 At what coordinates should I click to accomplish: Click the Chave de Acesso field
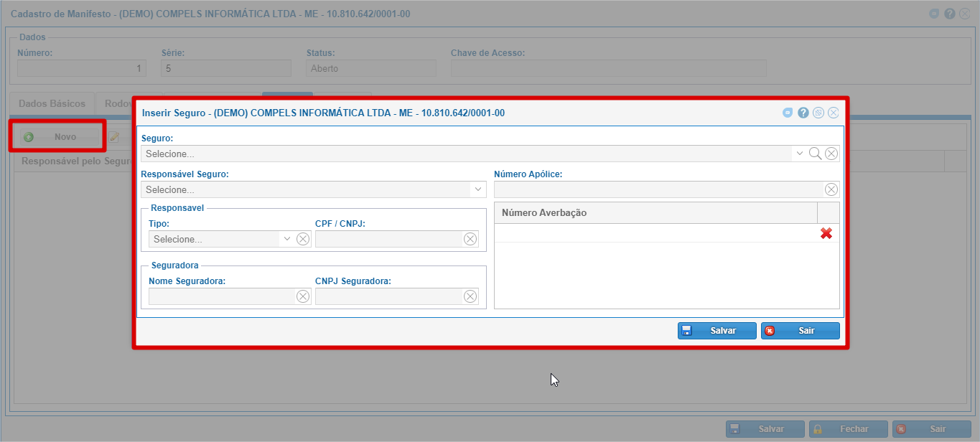(609, 68)
